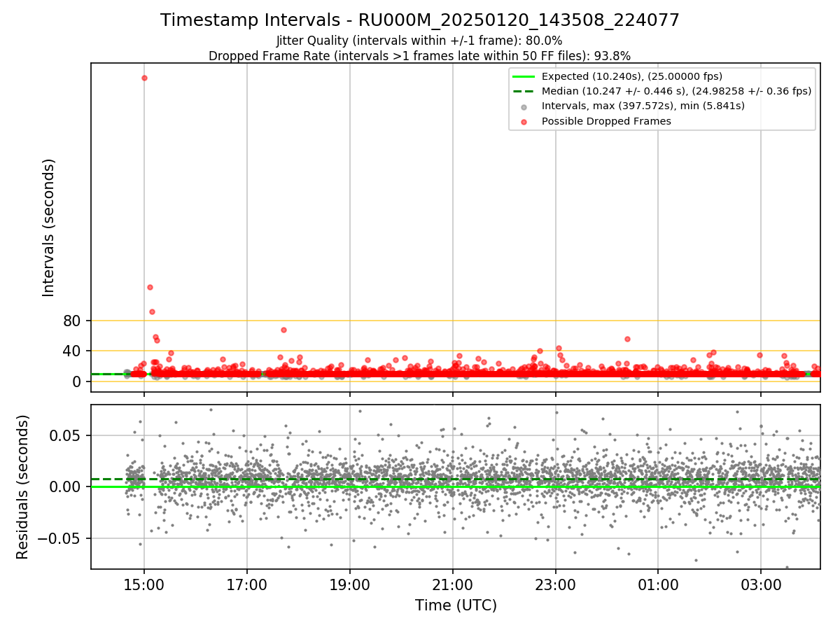Image resolution: width=840 pixels, height=630 pixels.
Task: Click the 'Intervals (seconds)' y-axis label
Action: coord(48,227)
